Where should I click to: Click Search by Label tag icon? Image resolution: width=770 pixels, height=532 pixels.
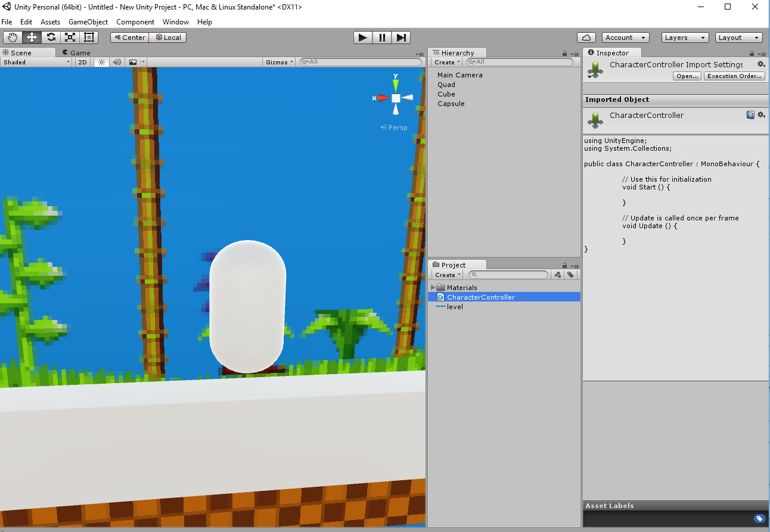[570, 275]
